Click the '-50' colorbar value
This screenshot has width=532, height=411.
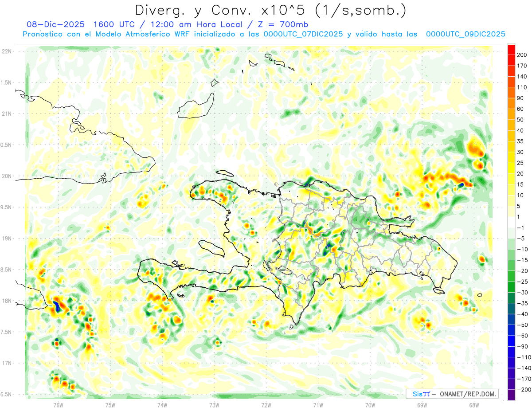point(522,325)
